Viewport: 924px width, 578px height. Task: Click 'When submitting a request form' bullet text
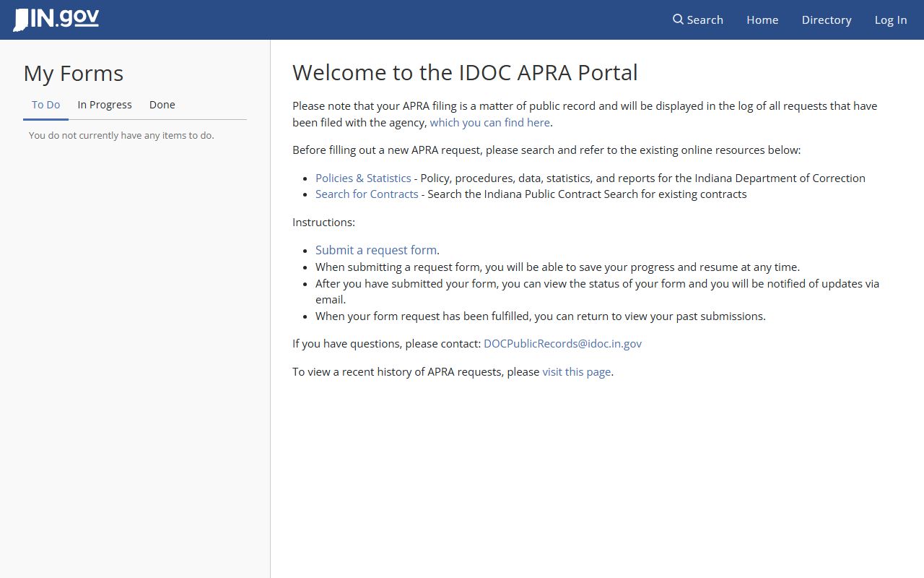pyautogui.click(x=557, y=267)
